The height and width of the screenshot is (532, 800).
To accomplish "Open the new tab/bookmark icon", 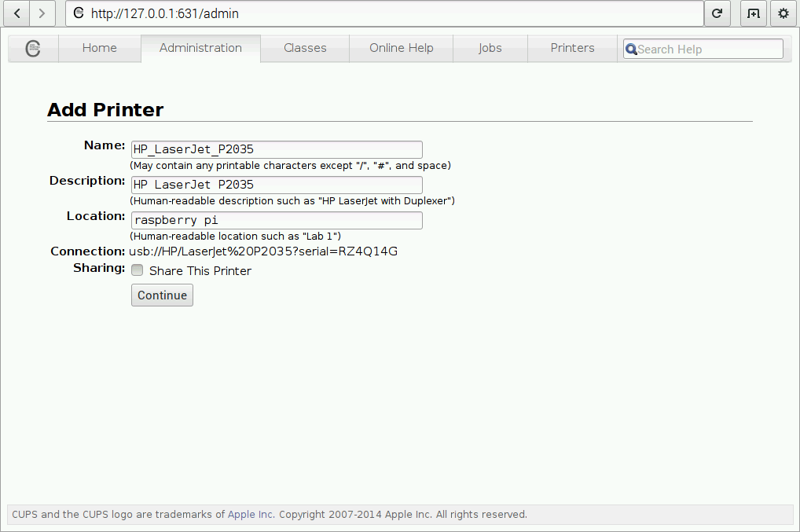I will click(x=754, y=13).
